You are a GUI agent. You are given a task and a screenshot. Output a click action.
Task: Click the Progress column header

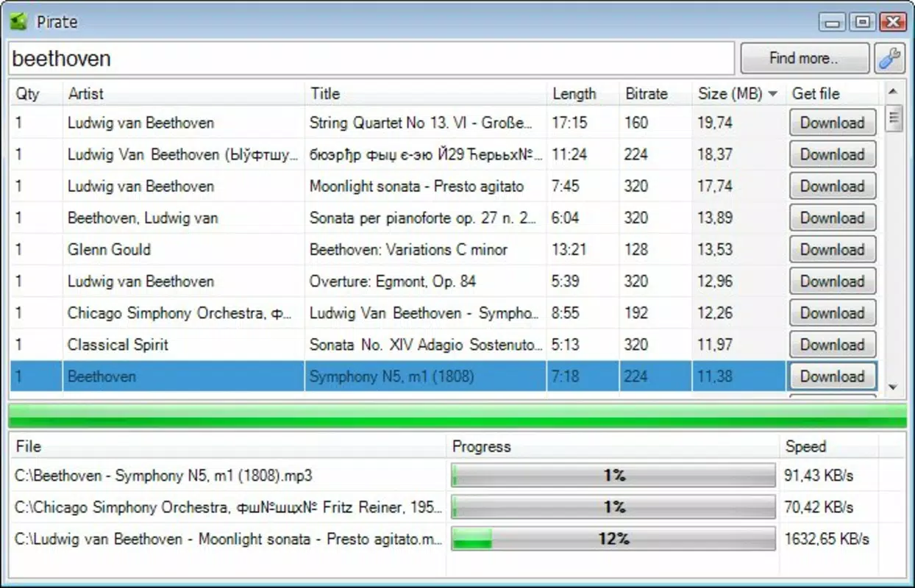coord(613,446)
